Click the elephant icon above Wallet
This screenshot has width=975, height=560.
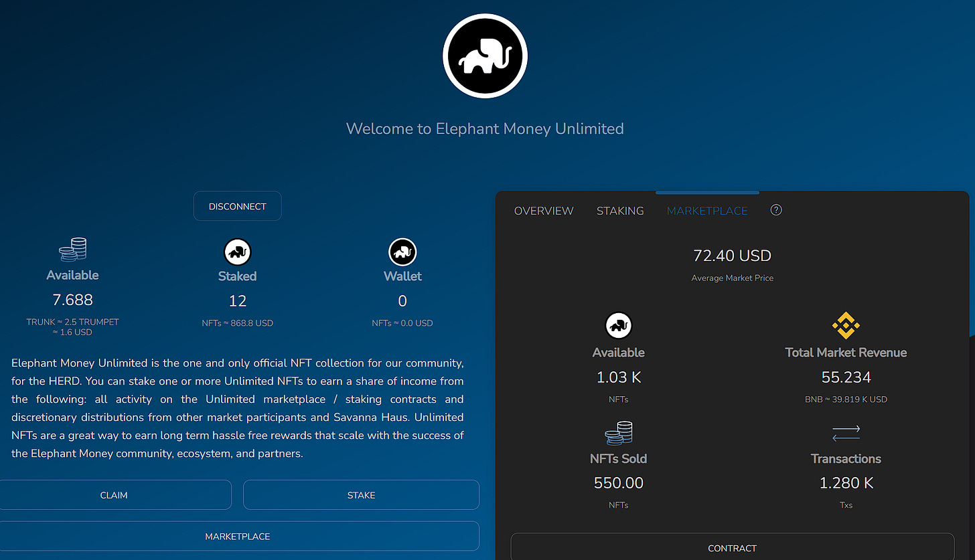pyautogui.click(x=402, y=252)
